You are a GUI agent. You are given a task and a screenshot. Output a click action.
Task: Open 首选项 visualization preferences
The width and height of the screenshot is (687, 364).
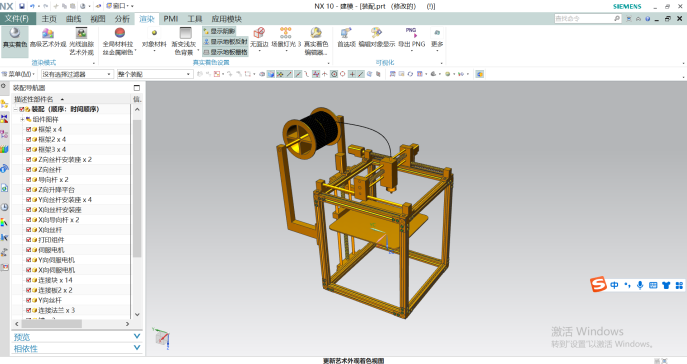[346, 38]
